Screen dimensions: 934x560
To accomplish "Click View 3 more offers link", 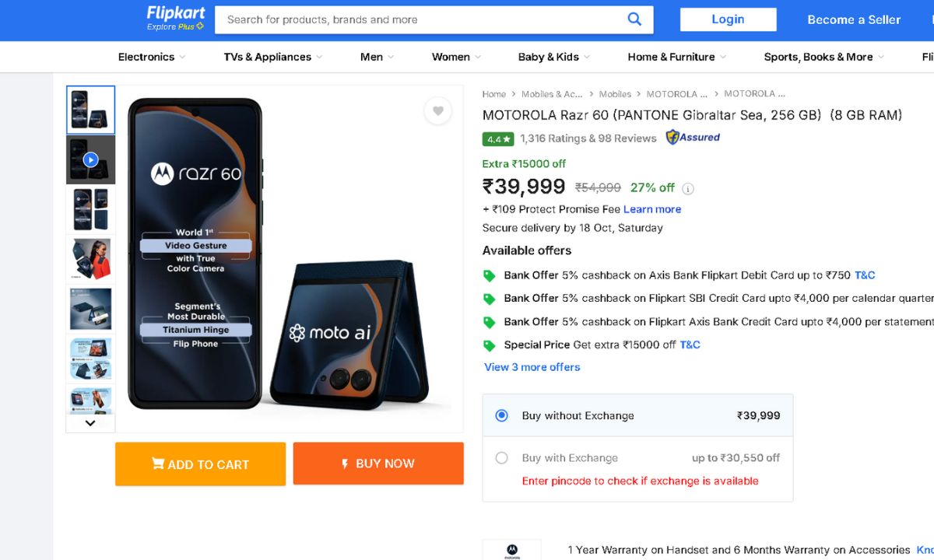I will point(532,367).
